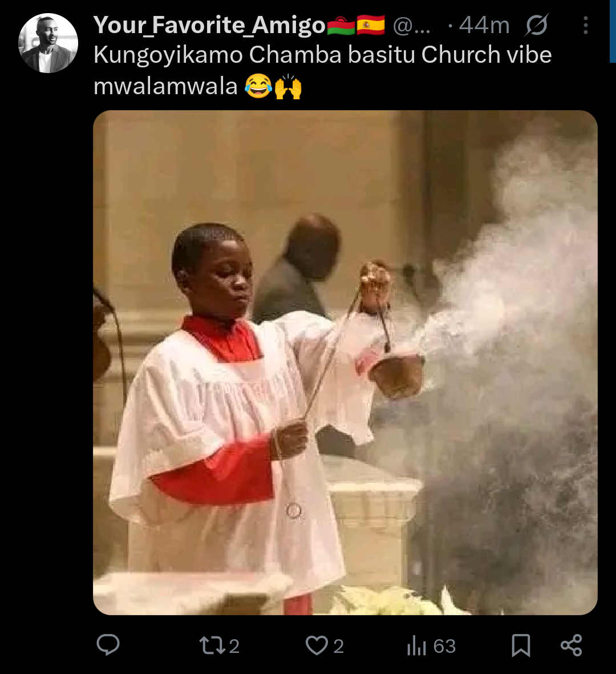This screenshot has width=616, height=674.
Task: Like the tweet with the heart icon
Action: pyautogui.click(x=317, y=645)
